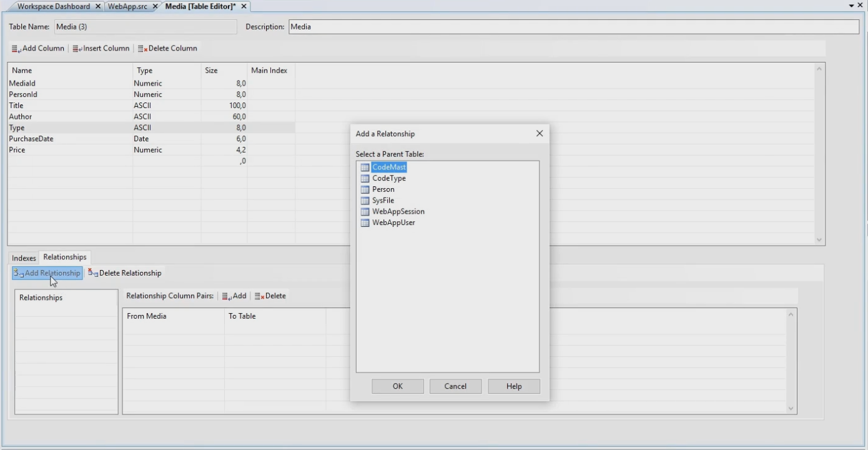Viewport: 868px width, 450px height.
Task: Select the Person table icon in the list
Action: pyautogui.click(x=365, y=189)
